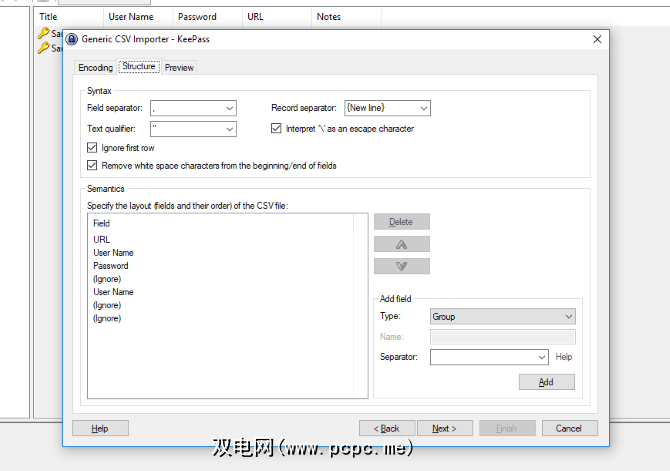The width and height of the screenshot is (670, 471).
Task: Move selected field down with arrow button
Action: point(402,266)
